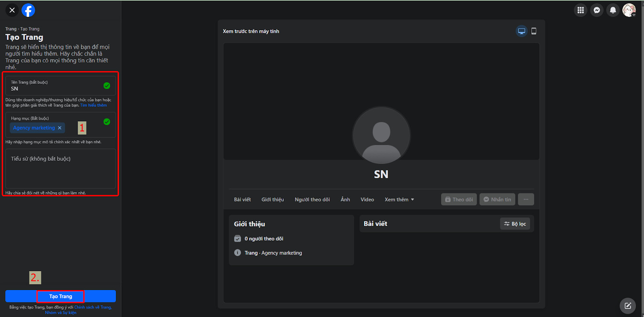Open the apps grid menu icon
This screenshot has height=317, width=644.
point(580,10)
